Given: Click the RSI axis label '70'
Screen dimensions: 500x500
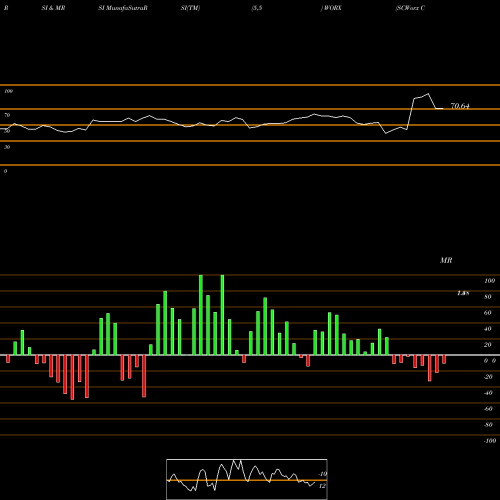Looking at the screenshot, I should [x=7, y=115].
